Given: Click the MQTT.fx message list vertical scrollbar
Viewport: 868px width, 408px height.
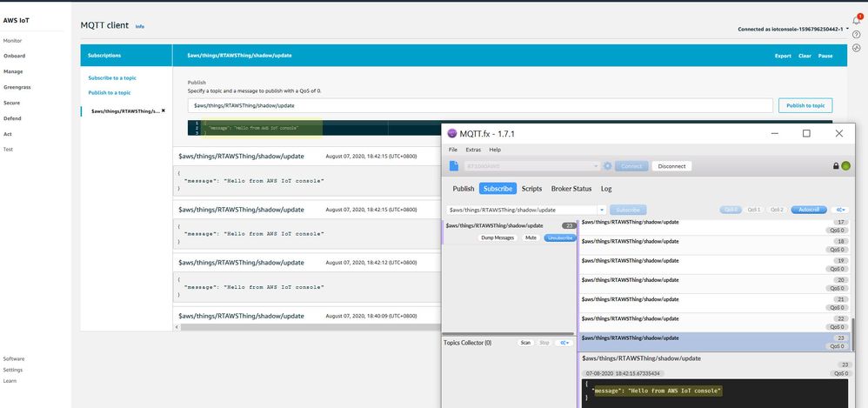Looking at the screenshot, I should (x=852, y=334).
